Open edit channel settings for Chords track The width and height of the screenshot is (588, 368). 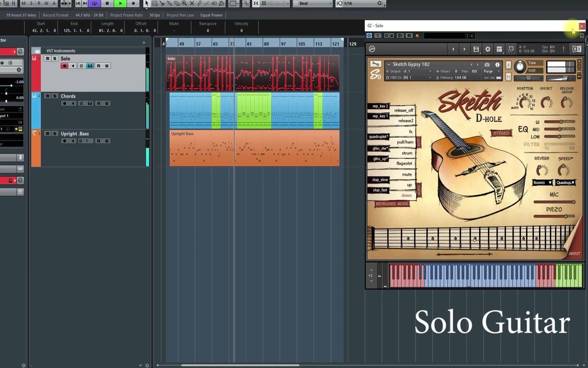pyautogui.click(x=81, y=103)
